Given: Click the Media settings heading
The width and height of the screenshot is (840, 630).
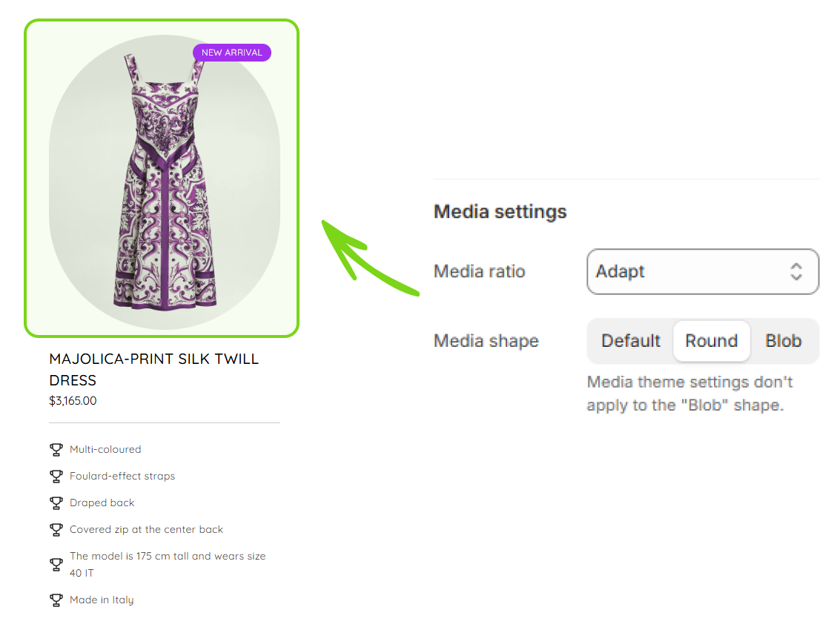Looking at the screenshot, I should [500, 212].
